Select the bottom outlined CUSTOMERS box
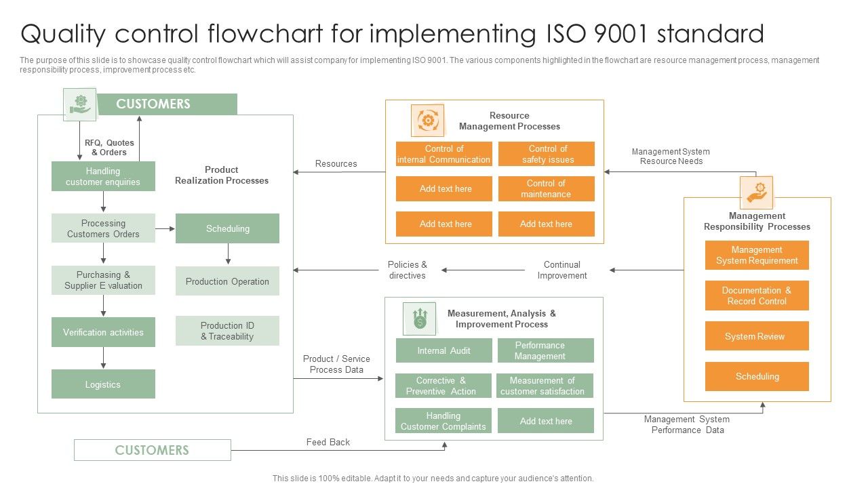 click(x=153, y=450)
